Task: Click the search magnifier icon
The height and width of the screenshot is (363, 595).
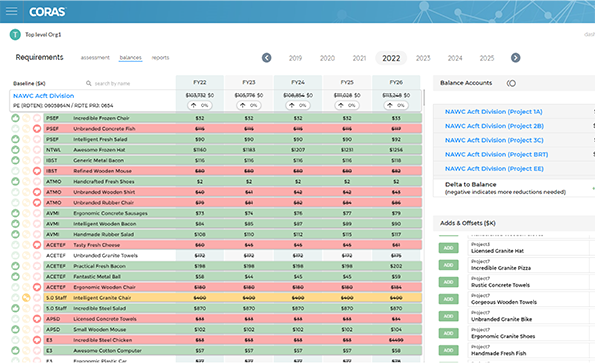Action: tap(88, 83)
